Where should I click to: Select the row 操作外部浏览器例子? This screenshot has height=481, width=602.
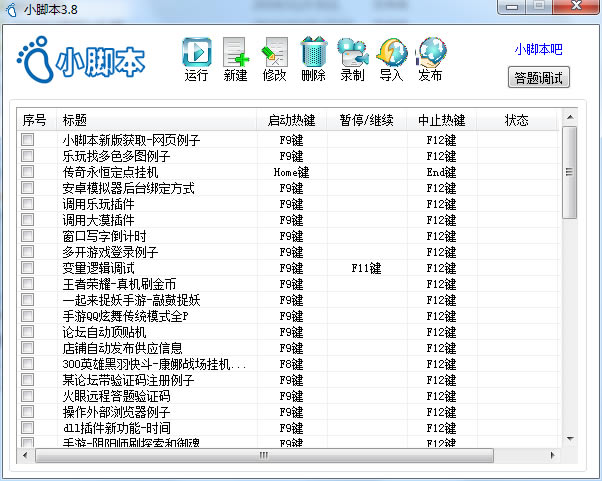point(288,412)
